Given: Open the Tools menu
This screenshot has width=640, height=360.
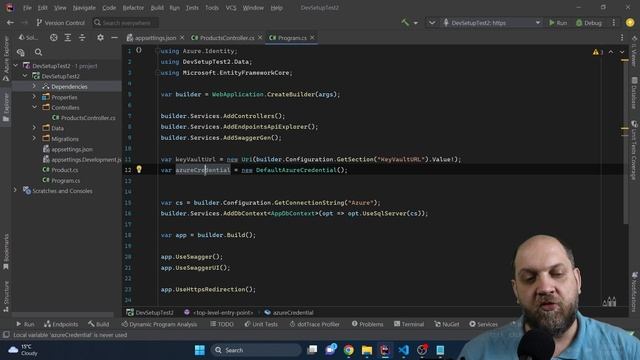Looking at the screenshot, I should point(212,8).
